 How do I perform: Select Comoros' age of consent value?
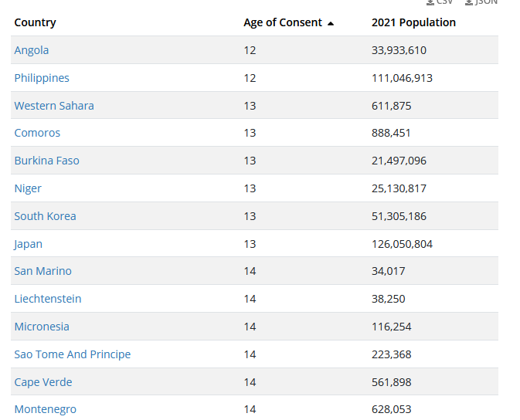click(x=250, y=134)
